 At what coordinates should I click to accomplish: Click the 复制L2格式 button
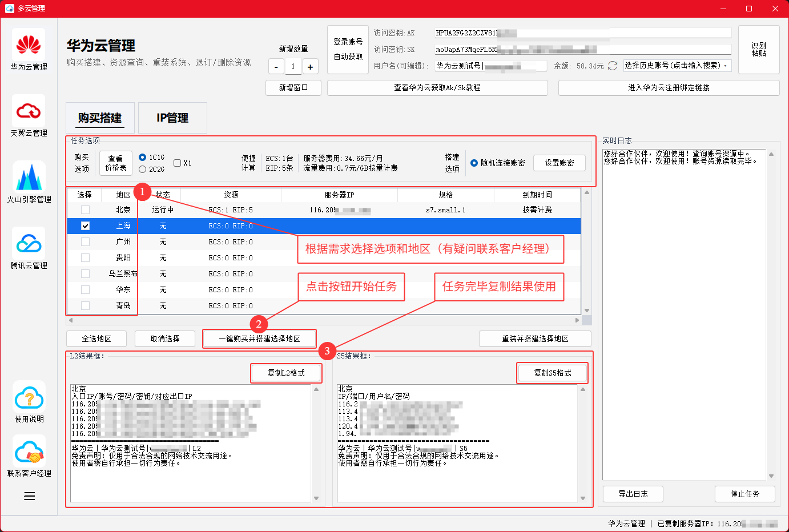286,373
